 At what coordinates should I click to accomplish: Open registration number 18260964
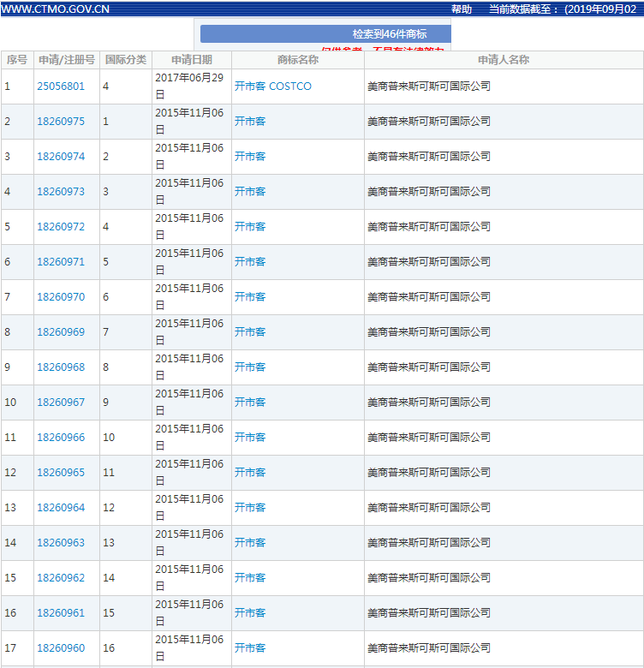pos(61,507)
